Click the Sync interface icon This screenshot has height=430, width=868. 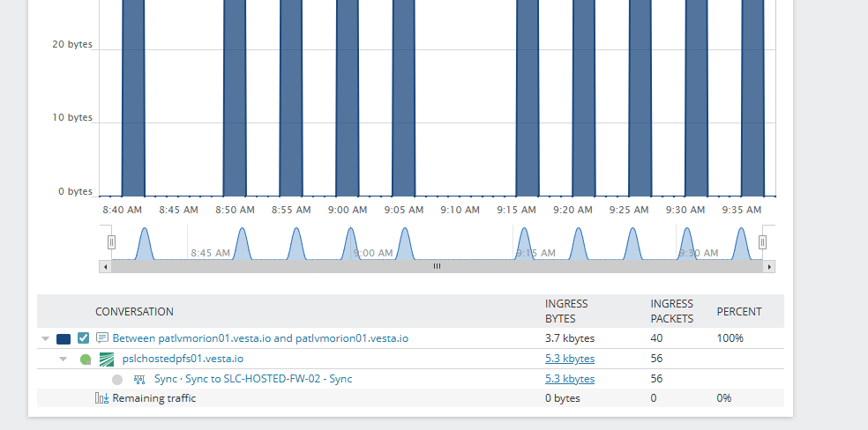(138, 380)
